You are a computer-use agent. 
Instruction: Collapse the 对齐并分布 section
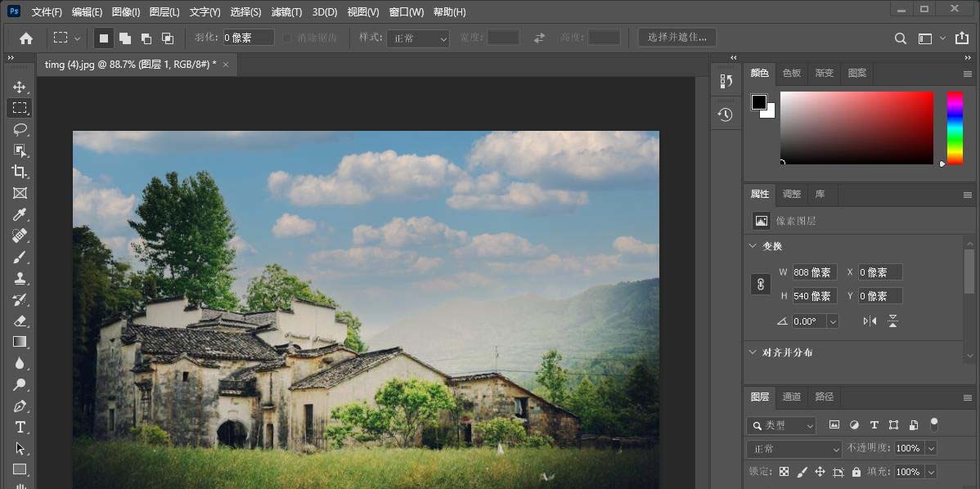click(x=753, y=352)
